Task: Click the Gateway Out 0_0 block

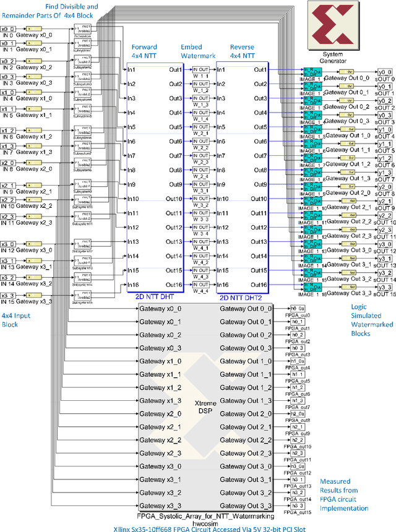Action: pos(347,71)
